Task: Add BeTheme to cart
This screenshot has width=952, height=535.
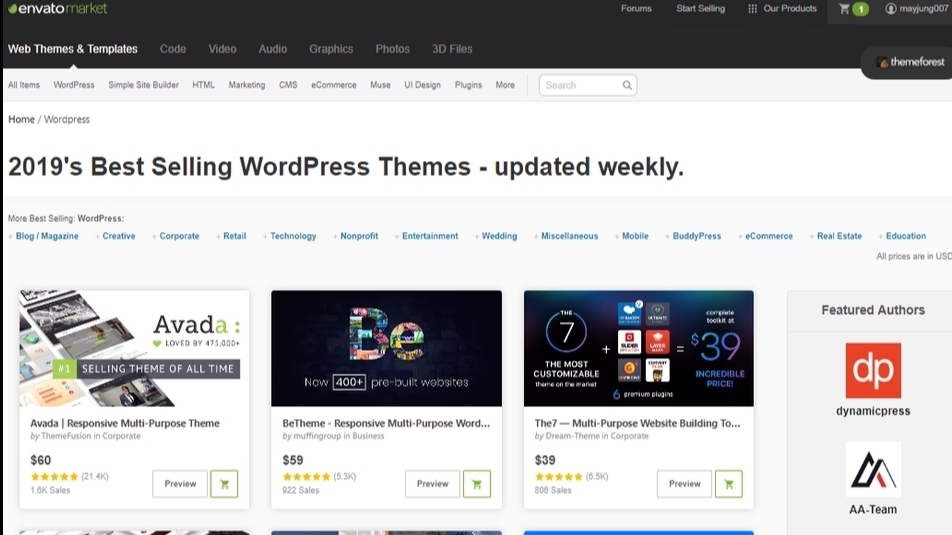Action: pos(477,484)
